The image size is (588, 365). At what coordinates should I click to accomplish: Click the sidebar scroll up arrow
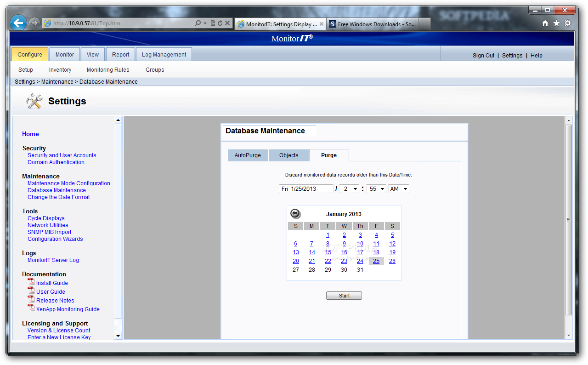(x=118, y=120)
